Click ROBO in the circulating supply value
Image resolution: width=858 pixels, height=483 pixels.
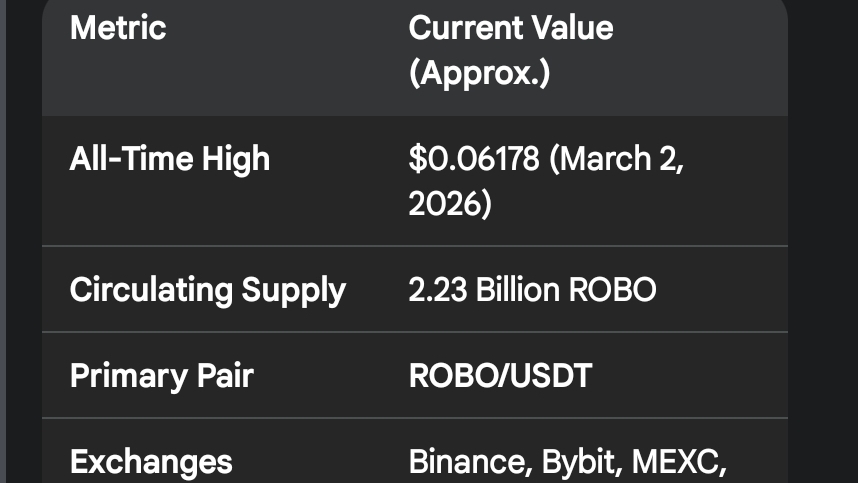point(613,290)
